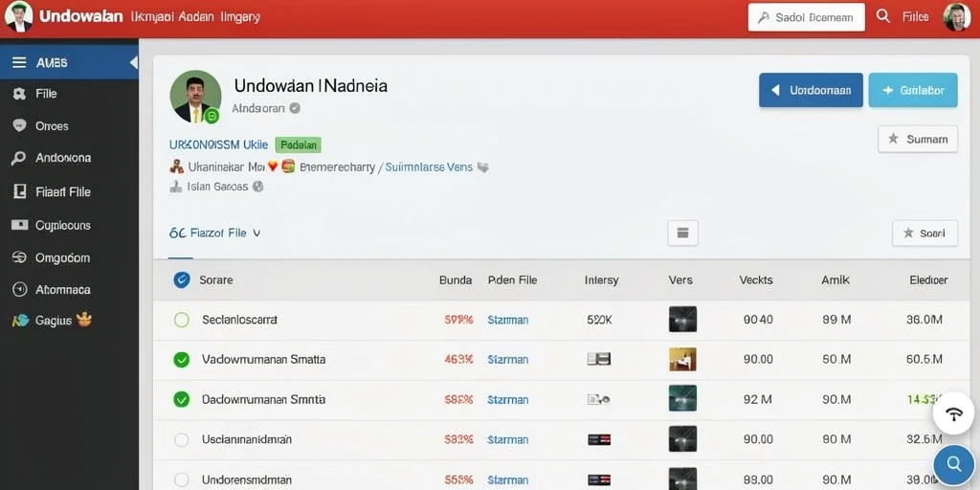Image resolution: width=980 pixels, height=490 pixels.
Task: Click the Gagius sidebar icon
Action: pyautogui.click(x=20, y=321)
